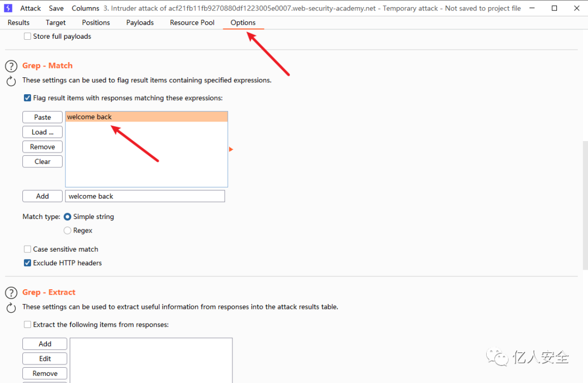This screenshot has width=588, height=383.
Task: Open the Save menu
Action: pos(56,8)
